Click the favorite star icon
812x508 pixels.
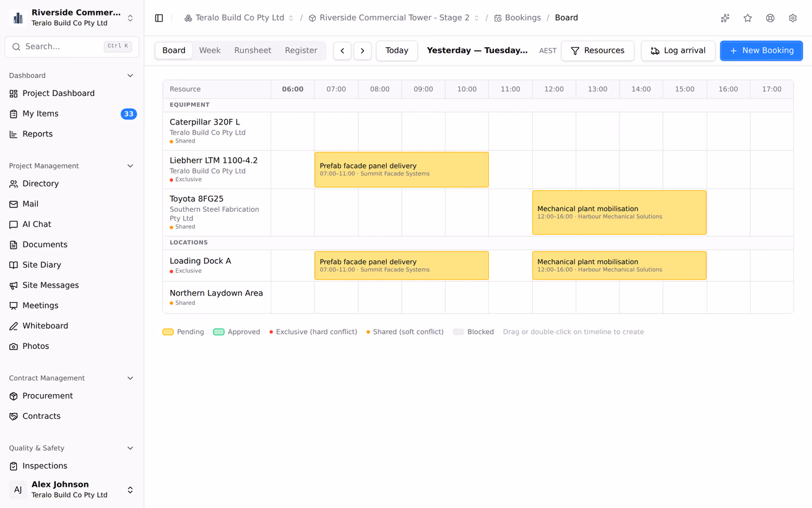748,18
